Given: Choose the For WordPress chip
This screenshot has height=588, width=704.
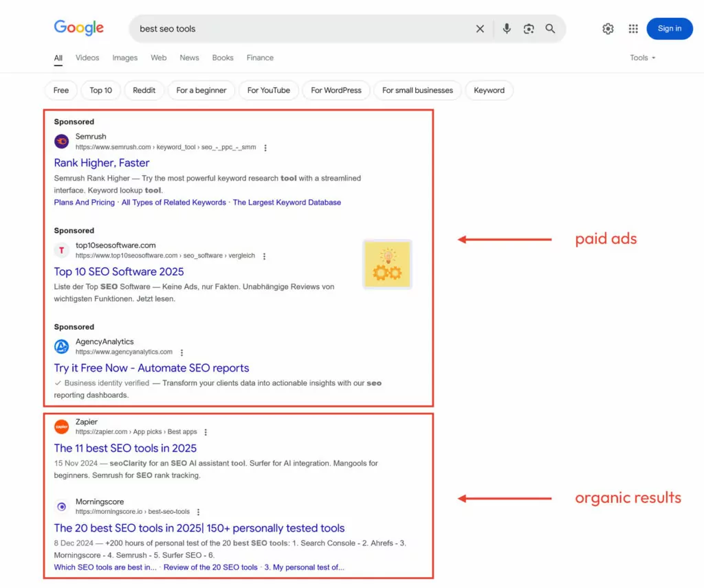Looking at the screenshot, I should click(x=336, y=90).
